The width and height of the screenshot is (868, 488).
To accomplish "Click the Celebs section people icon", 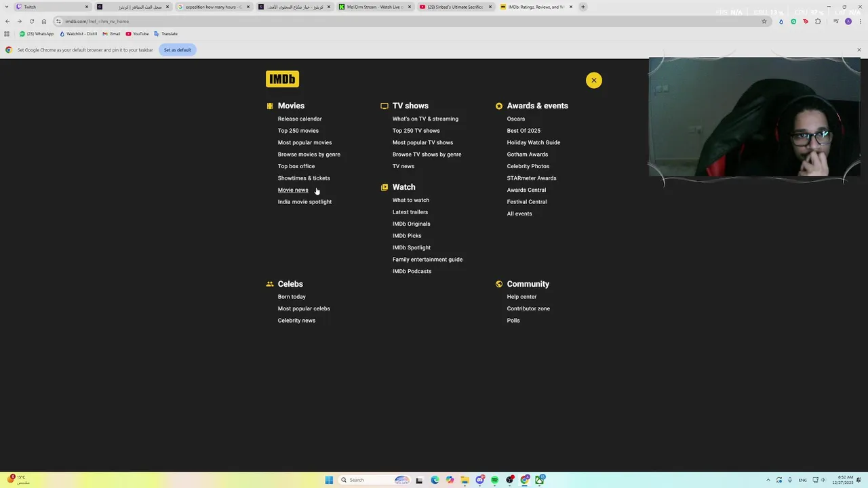I will [270, 284].
